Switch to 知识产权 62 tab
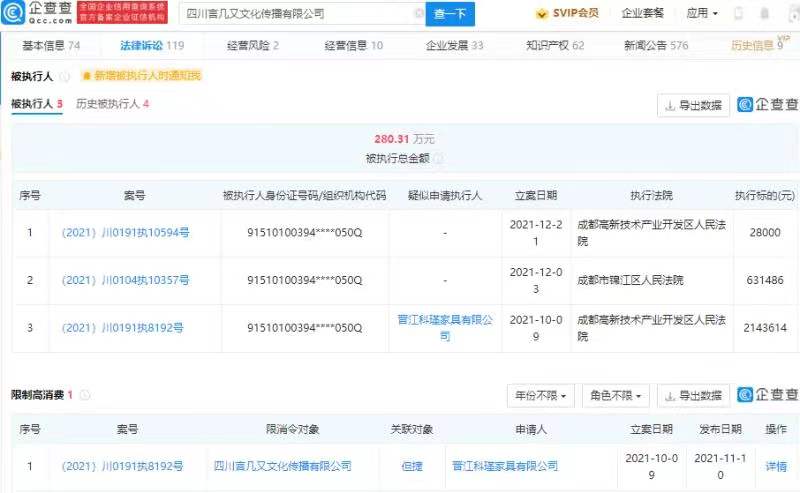 click(555, 45)
